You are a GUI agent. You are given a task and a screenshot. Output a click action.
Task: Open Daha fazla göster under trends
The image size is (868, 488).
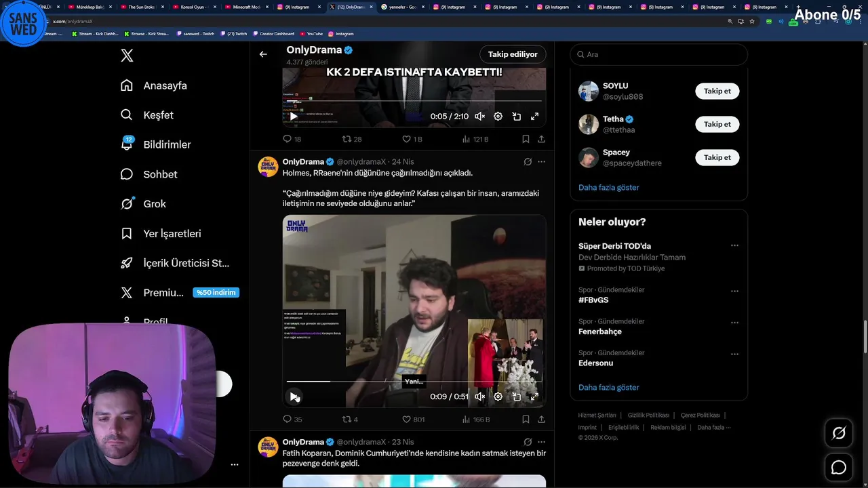coord(608,388)
